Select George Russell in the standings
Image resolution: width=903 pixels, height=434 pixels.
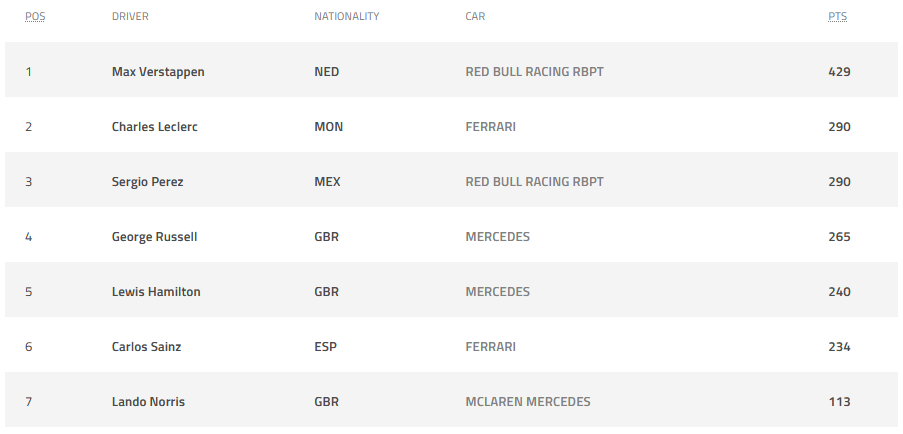click(154, 237)
